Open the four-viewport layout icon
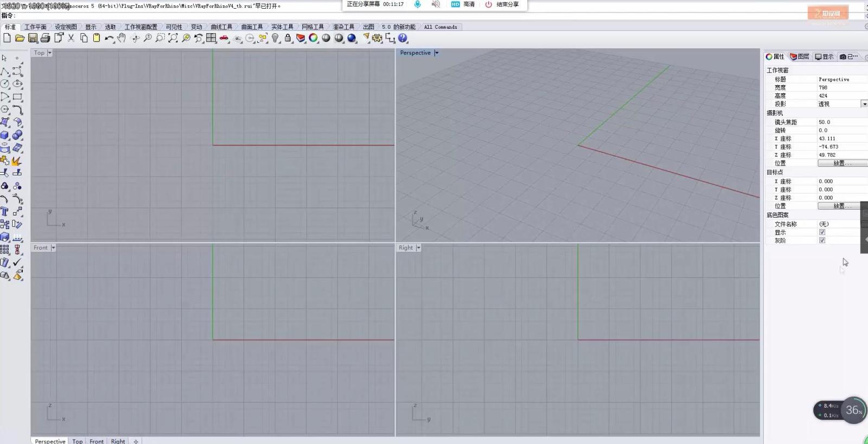 (211, 38)
